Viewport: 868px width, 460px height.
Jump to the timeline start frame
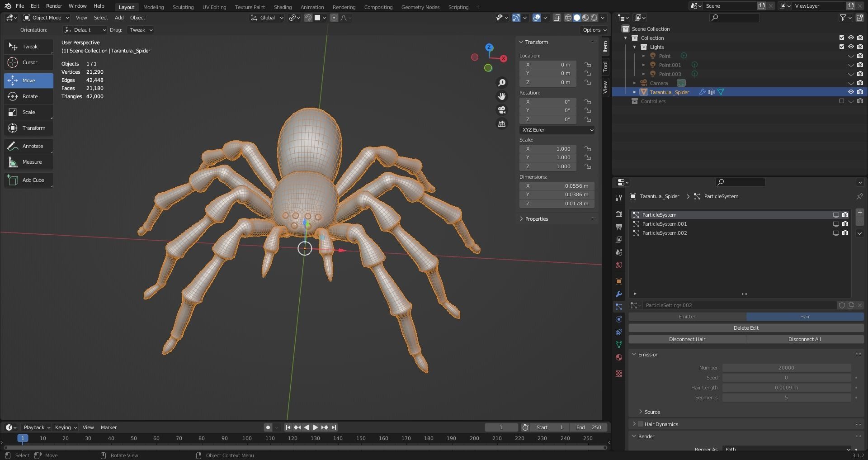point(288,427)
